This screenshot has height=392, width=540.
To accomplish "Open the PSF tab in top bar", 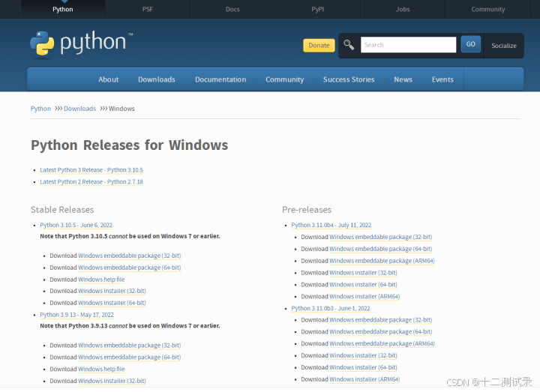I will (x=148, y=9).
